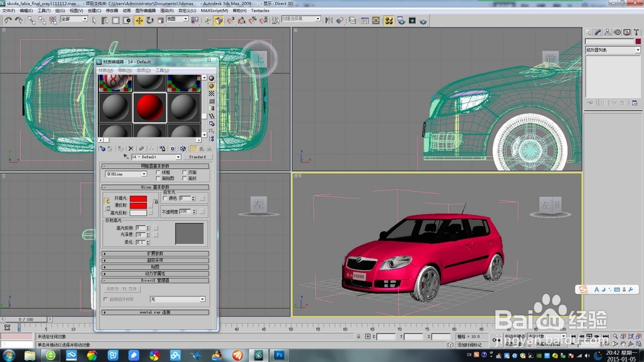The width and height of the screenshot is (644, 362).
Task: Select the Move transform tool in toolbar
Action: [x=139, y=21]
